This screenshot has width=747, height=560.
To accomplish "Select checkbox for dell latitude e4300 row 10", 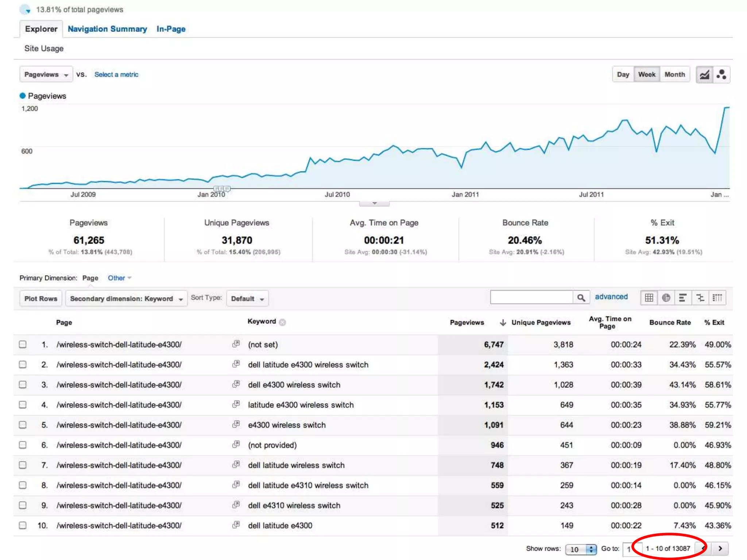I will tap(23, 525).
